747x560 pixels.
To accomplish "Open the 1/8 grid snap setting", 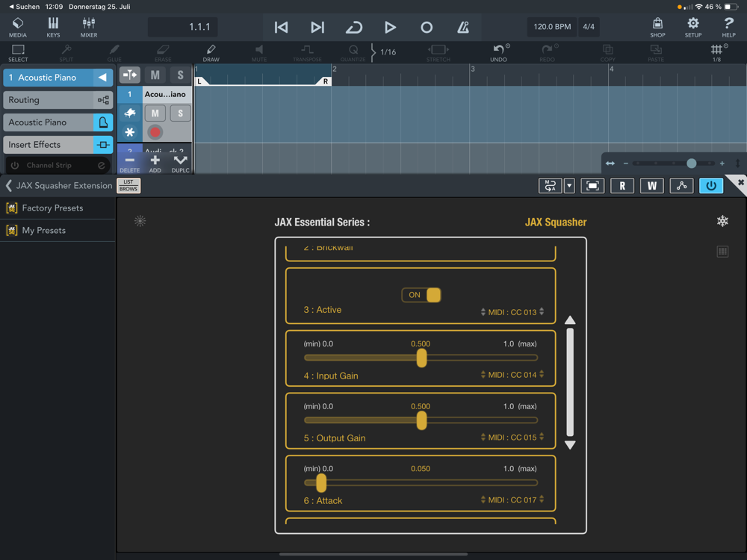I will [x=716, y=53].
